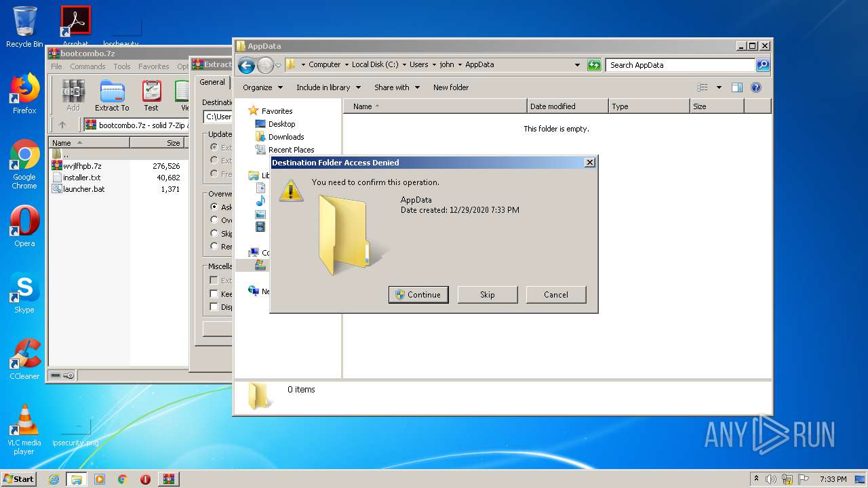This screenshot has width=868, height=488.
Task: Select the Skip overwrite radio button
Action: [x=214, y=233]
